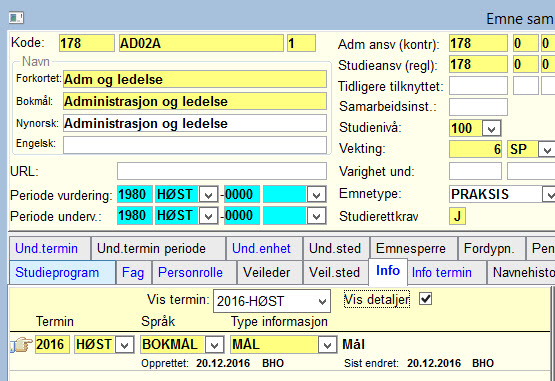555x381 pixels.
Task: Click the Opprettet date 20.12.2016
Action: pos(223,363)
